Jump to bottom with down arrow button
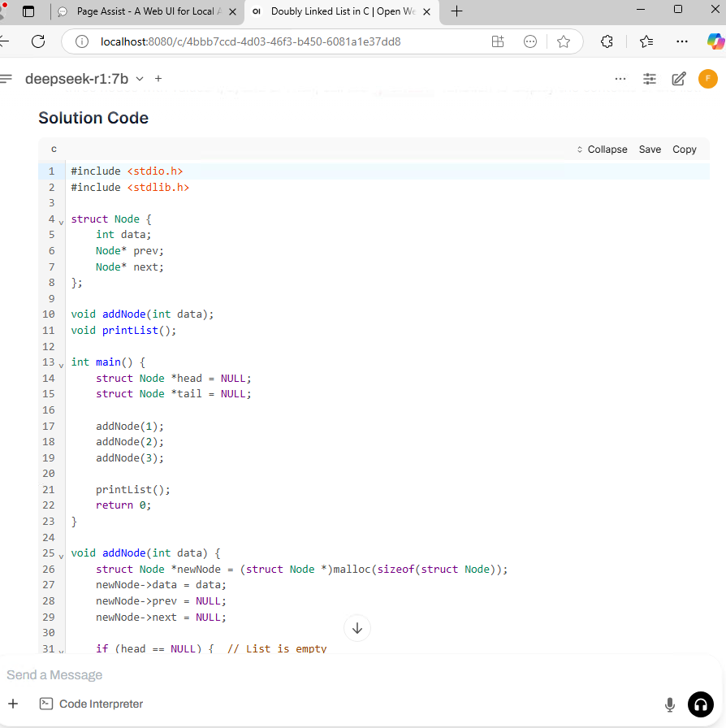 click(x=357, y=628)
